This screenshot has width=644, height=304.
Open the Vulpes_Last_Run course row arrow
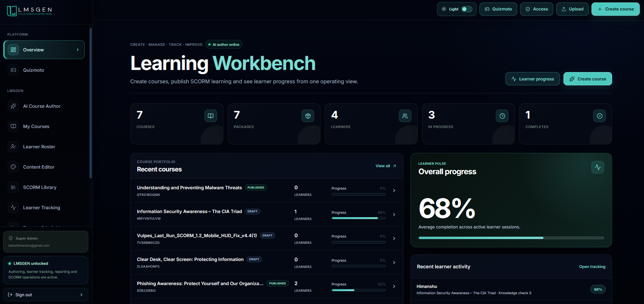point(394,239)
